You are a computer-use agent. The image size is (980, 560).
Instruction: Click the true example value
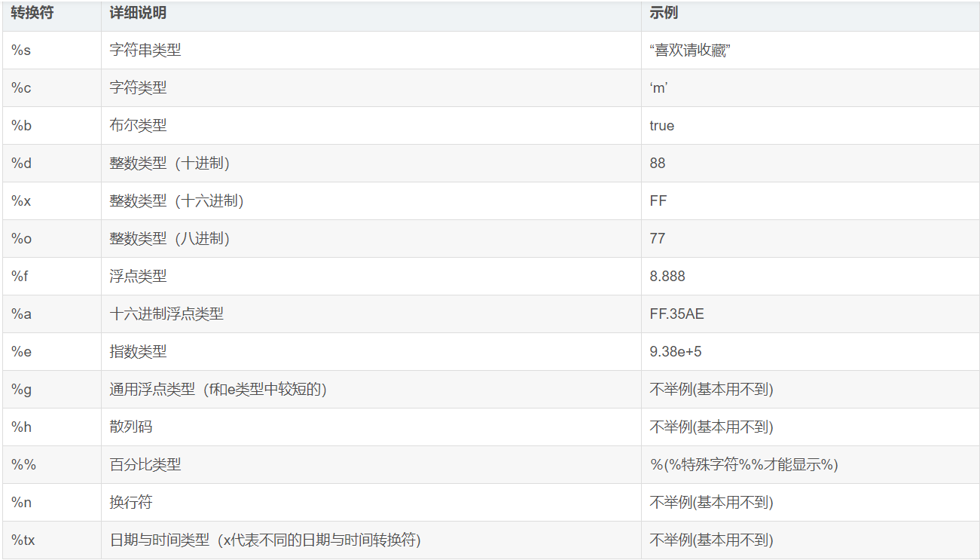click(x=662, y=126)
